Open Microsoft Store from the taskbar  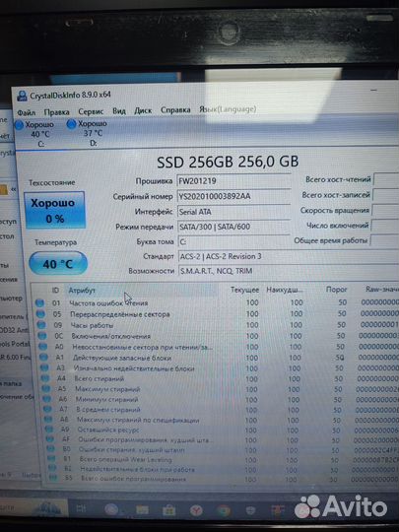click(x=168, y=510)
